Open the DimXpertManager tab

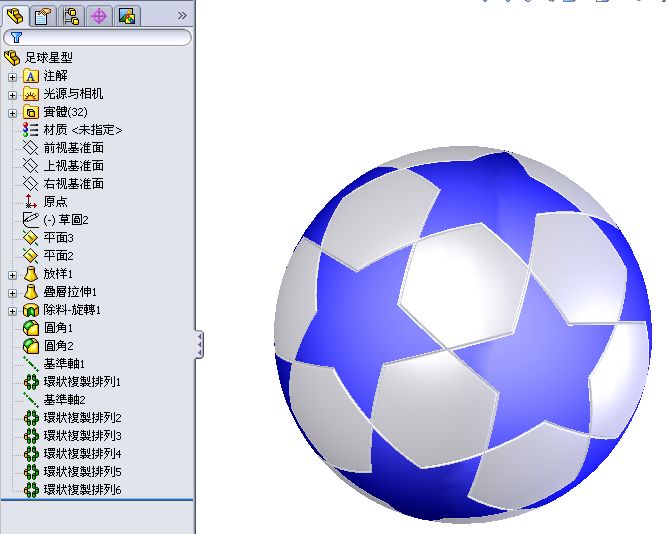point(99,16)
